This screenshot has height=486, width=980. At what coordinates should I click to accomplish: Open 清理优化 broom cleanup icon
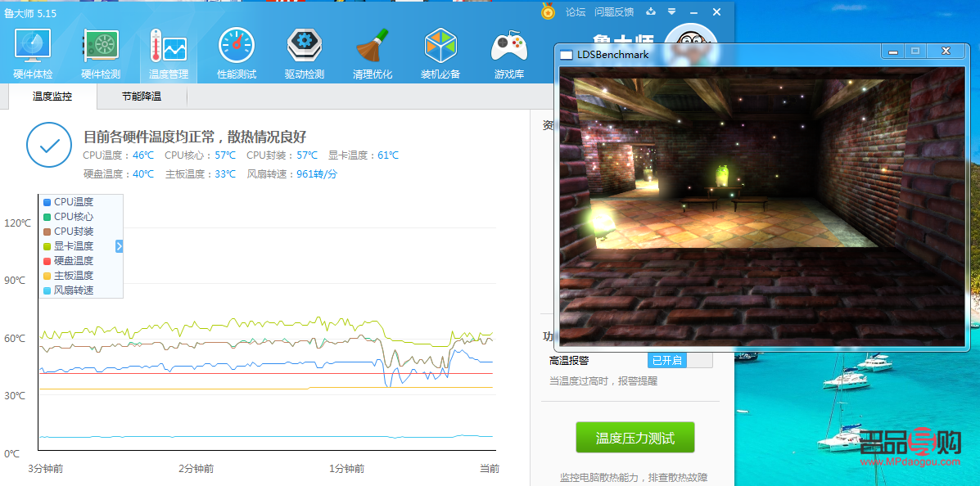373,51
